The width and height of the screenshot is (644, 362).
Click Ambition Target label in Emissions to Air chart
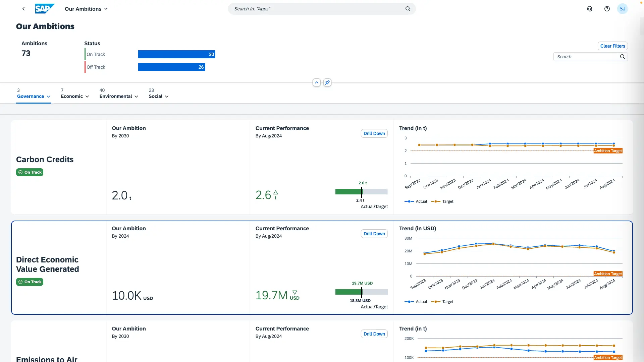coord(608,358)
